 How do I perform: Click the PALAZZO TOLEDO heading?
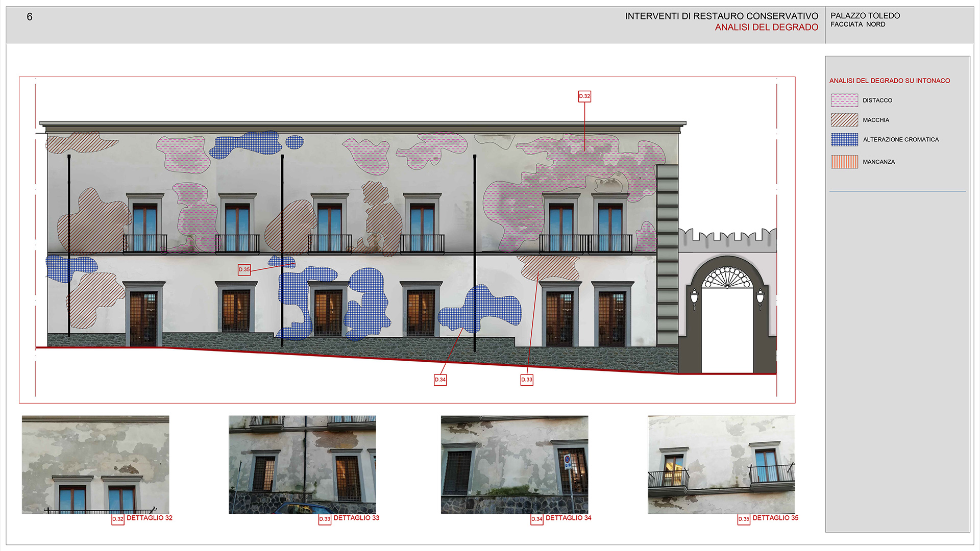pos(865,16)
